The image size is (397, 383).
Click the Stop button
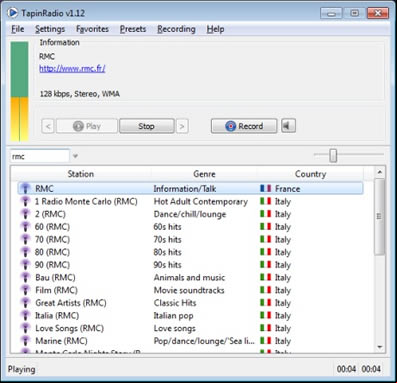tap(147, 126)
